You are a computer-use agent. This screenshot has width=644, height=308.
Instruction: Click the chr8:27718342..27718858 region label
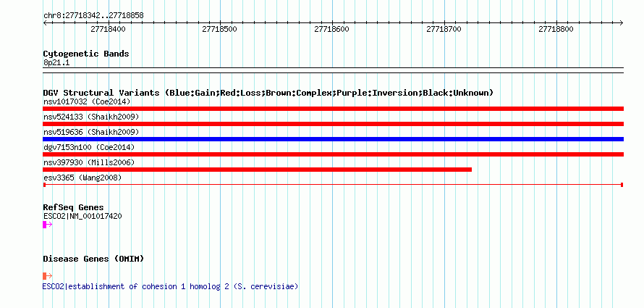(93, 16)
